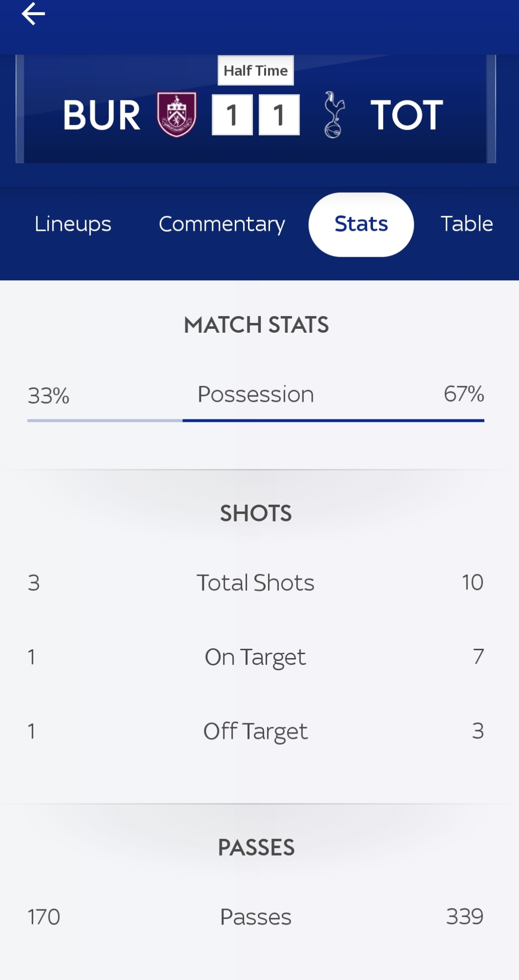This screenshot has width=519, height=980.
Task: Switch to the Commentary tab
Action: coord(222,224)
